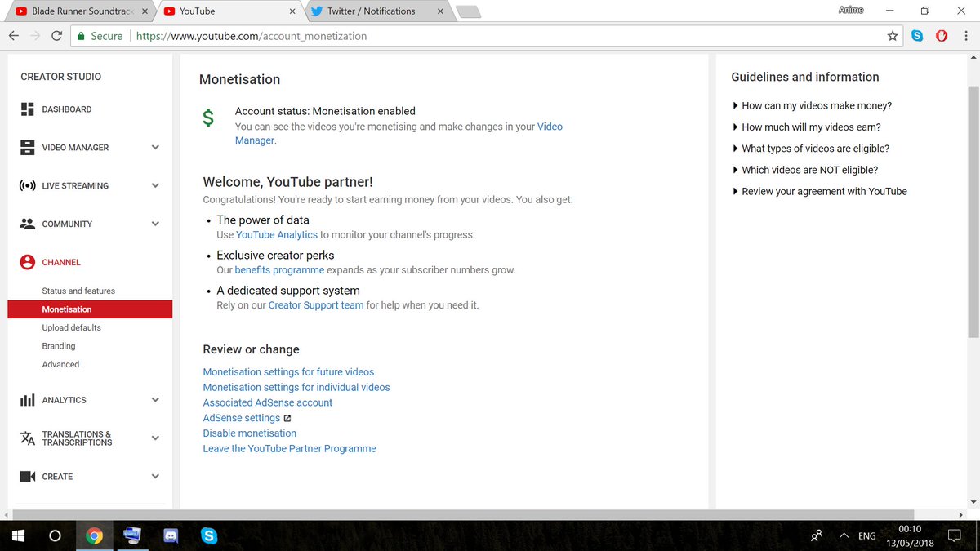Expand 'Review your agreement with YouTube'
The width and height of the screenshot is (980, 551).
[x=820, y=191]
